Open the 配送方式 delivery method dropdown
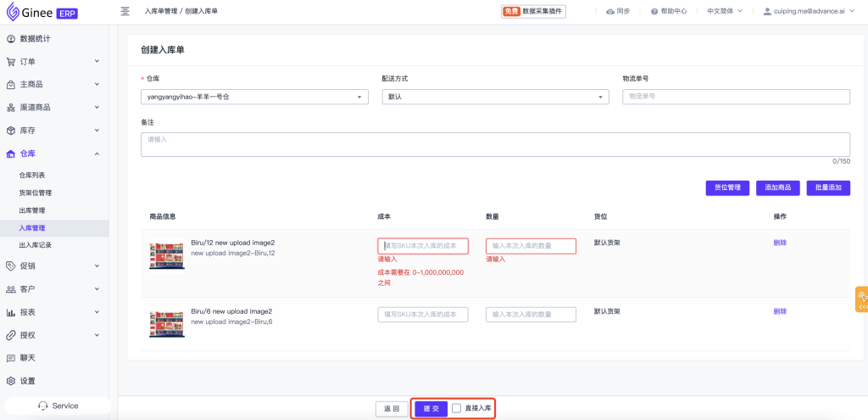The width and height of the screenshot is (868, 420). [495, 97]
